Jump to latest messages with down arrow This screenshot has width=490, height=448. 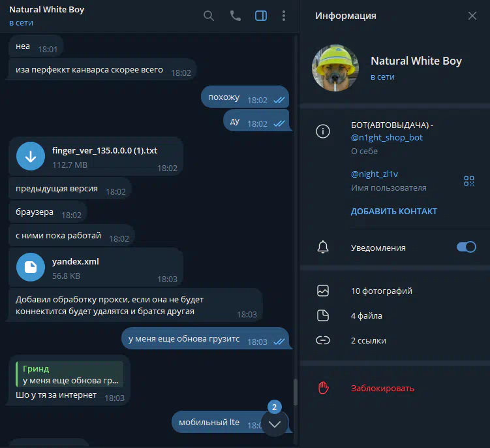pyautogui.click(x=275, y=424)
